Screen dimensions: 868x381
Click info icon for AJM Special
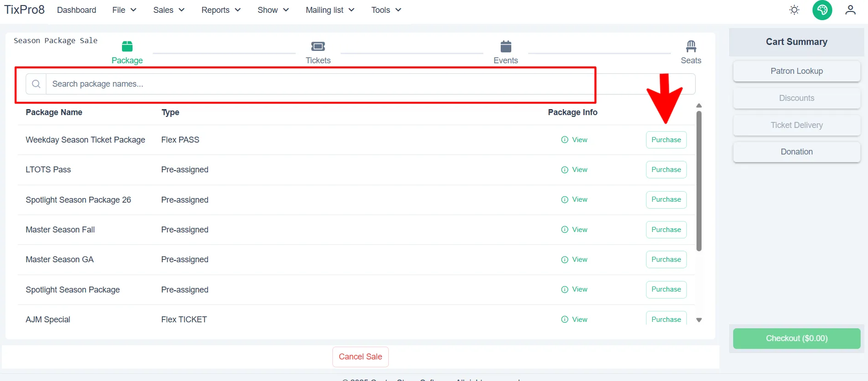click(x=564, y=320)
